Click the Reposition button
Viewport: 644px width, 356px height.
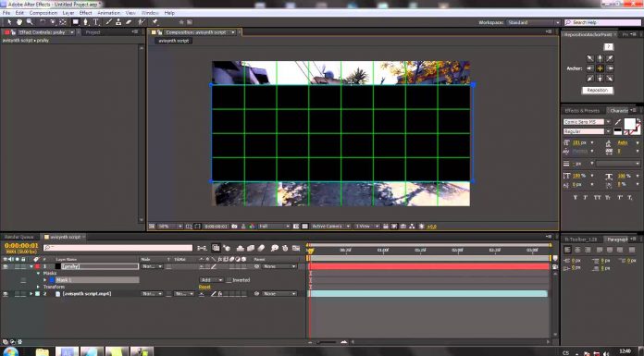[598, 91]
